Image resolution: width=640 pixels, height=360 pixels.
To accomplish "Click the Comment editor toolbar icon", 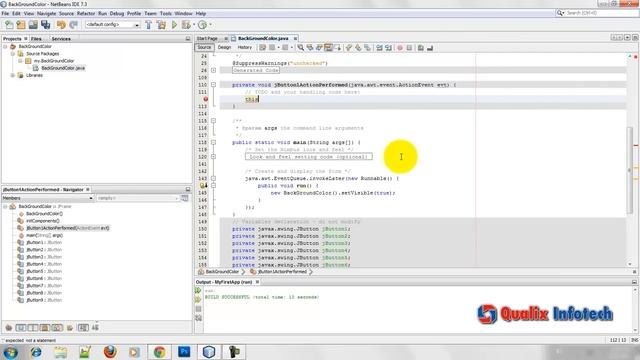I will click(x=421, y=48).
